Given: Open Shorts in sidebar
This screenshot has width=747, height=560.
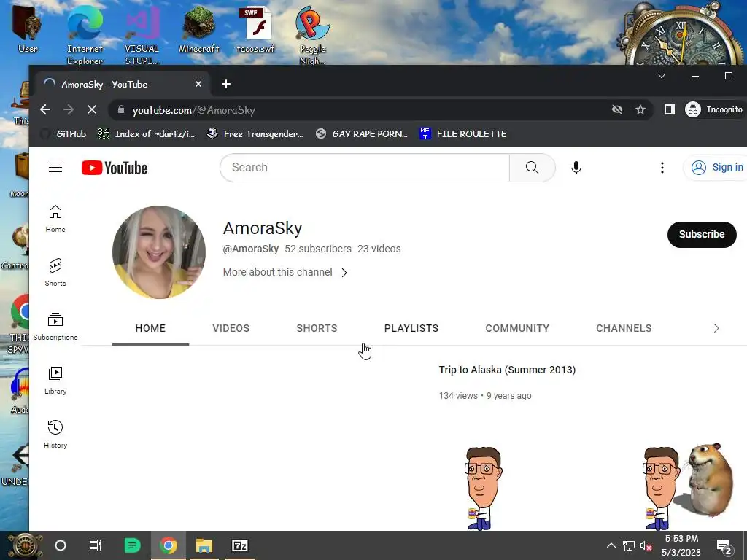Looking at the screenshot, I should point(55,273).
